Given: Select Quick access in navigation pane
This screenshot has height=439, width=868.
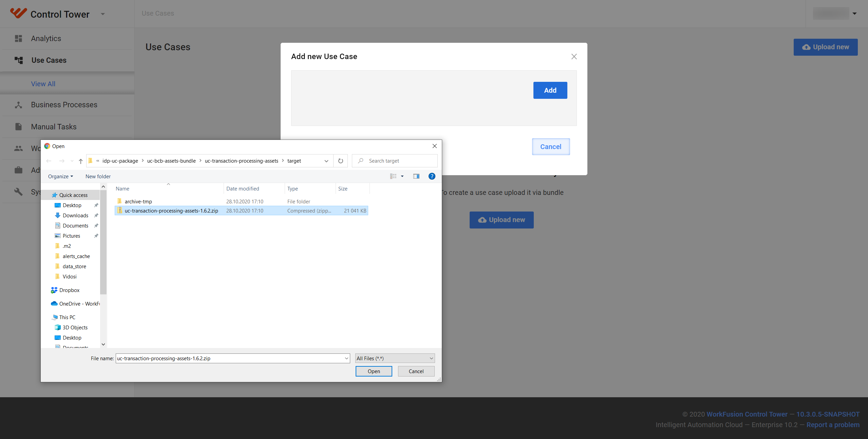Looking at the screenshot, I should click(x=73, y=195).
